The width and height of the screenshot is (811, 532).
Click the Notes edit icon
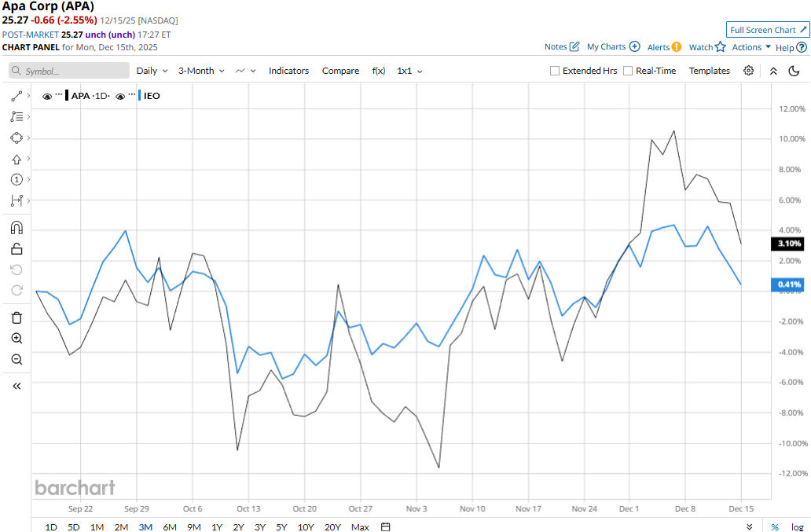point(574,46)
